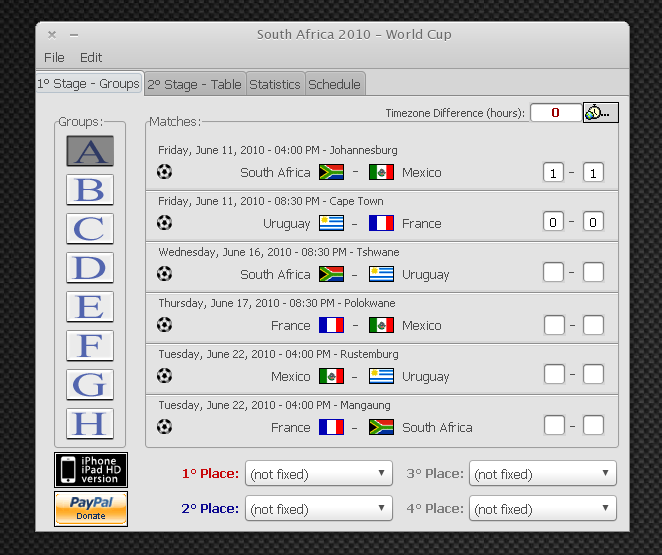Click Uruguay score field in Tshwane match
Viewport: 662px width, 555px height.
point(593,272)
